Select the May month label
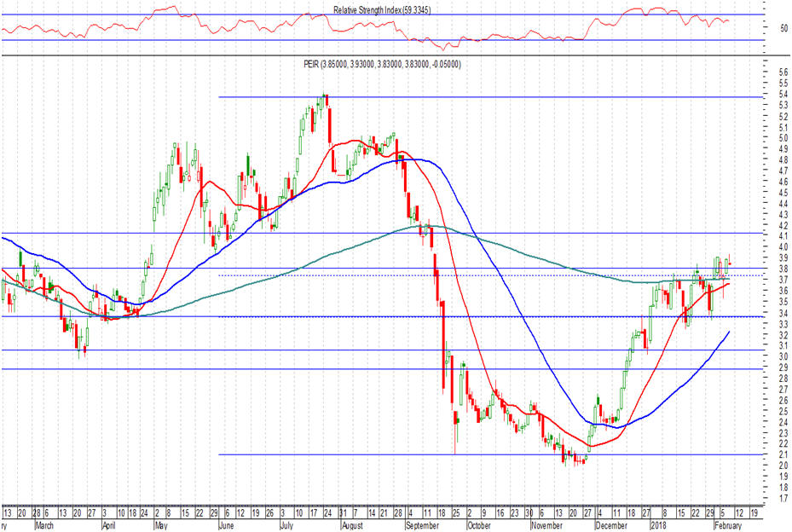Image resolution: width=792 pixels, height=532 pixels. click(161, 525)
